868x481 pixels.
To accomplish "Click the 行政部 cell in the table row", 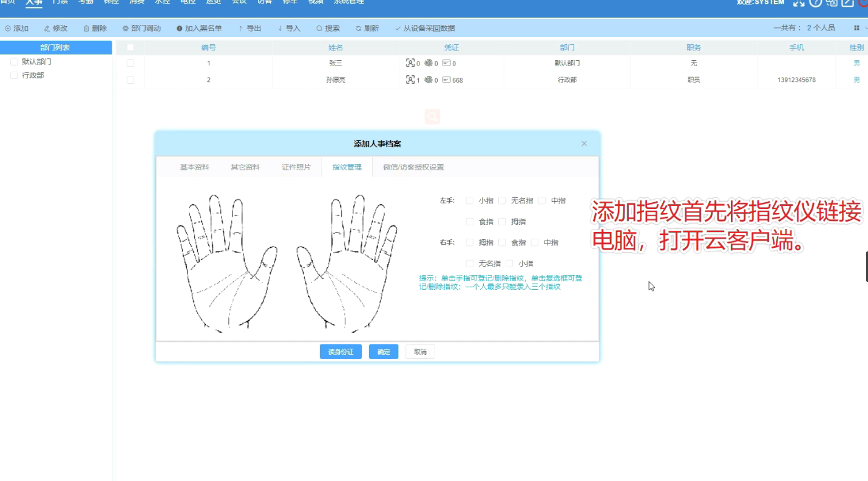I will click(568, 80).
